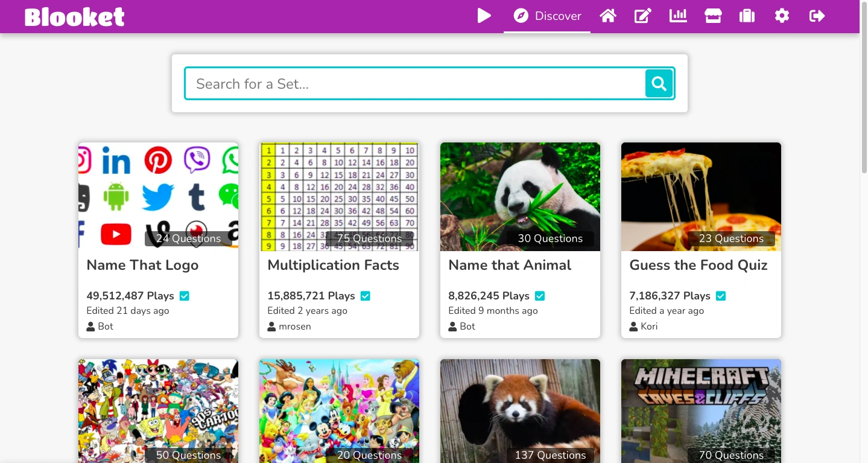Click "Edited 21 days ago" text

[128, 311]
